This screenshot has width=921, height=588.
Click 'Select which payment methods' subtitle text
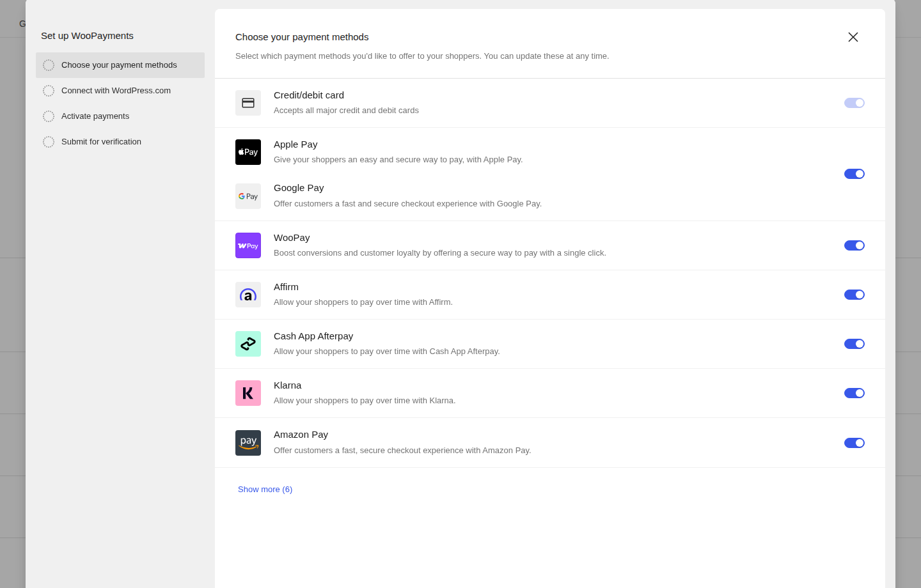tap(422, 56)
